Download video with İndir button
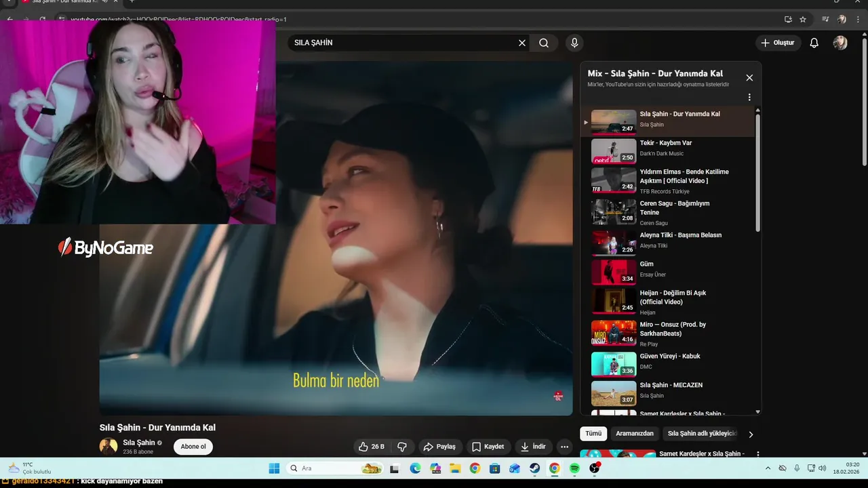The image size is (868, 488). pos(533,447)
